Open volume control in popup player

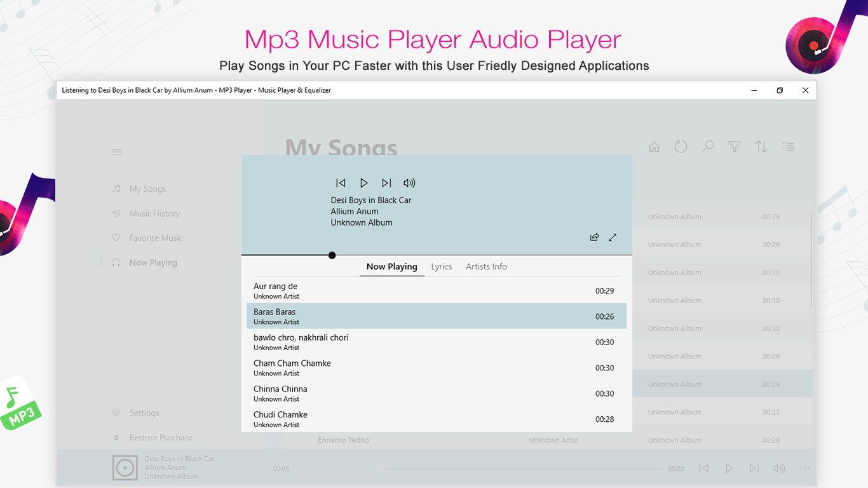point(409,183)
